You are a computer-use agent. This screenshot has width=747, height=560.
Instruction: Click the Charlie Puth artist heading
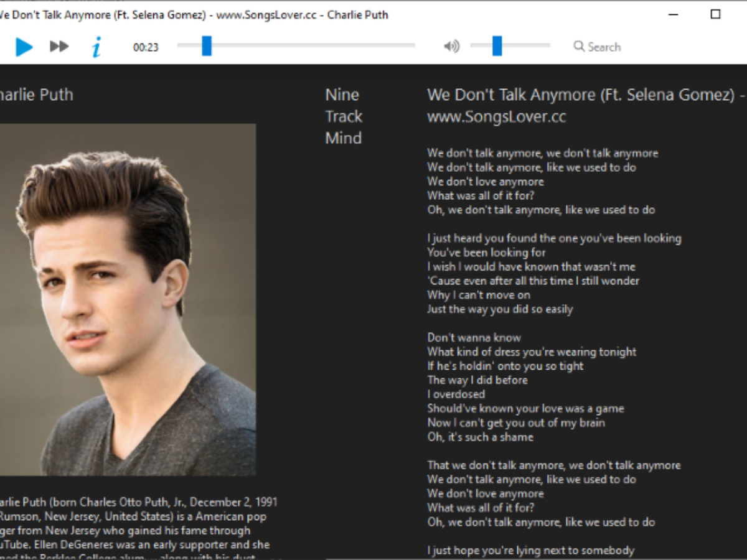[36, 95]
